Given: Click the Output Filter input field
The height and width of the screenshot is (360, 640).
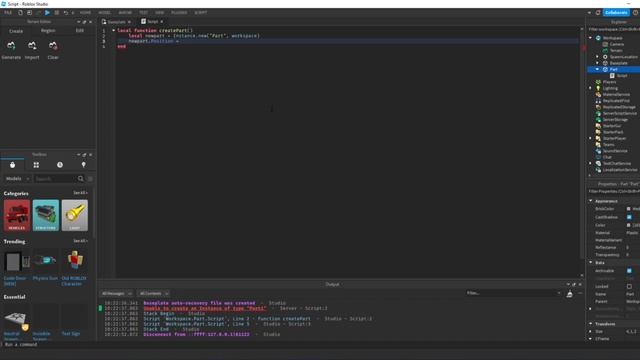Looking at the screenshot, I should pyautogui.click(x=513, y=293).
